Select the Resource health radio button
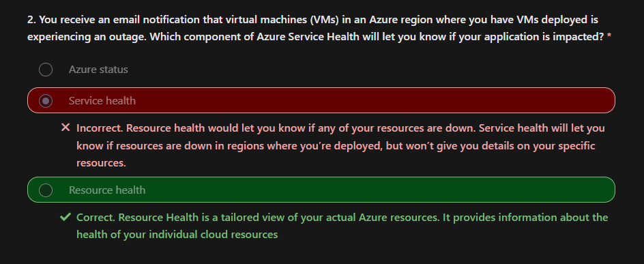 (46, 190)
